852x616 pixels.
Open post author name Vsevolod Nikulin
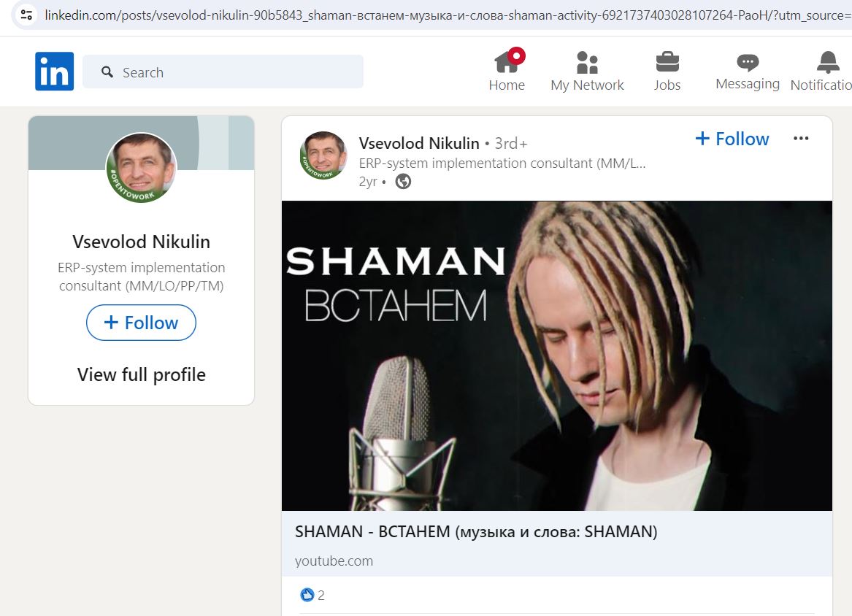[419, 143]
